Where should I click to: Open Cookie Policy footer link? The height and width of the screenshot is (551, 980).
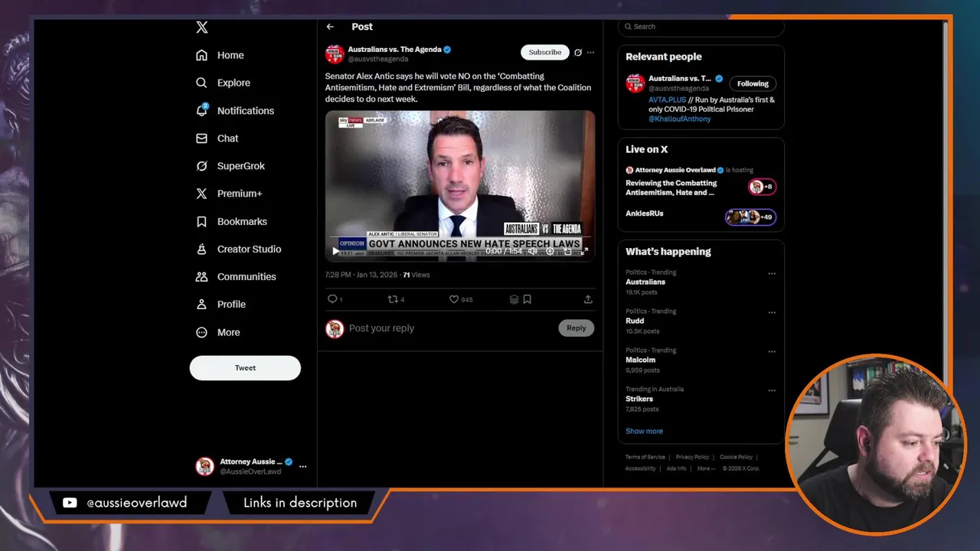[736, 457]
